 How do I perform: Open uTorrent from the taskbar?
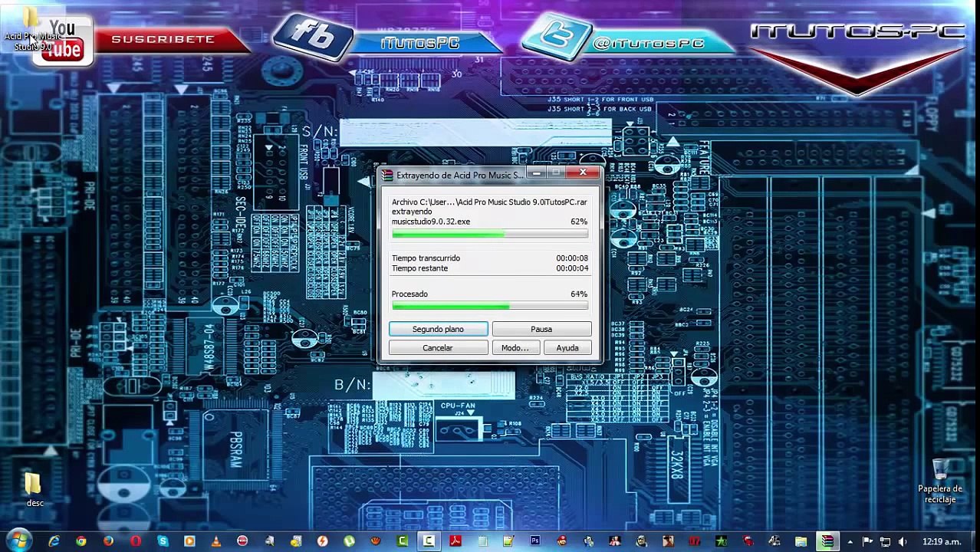pos(348,541)
